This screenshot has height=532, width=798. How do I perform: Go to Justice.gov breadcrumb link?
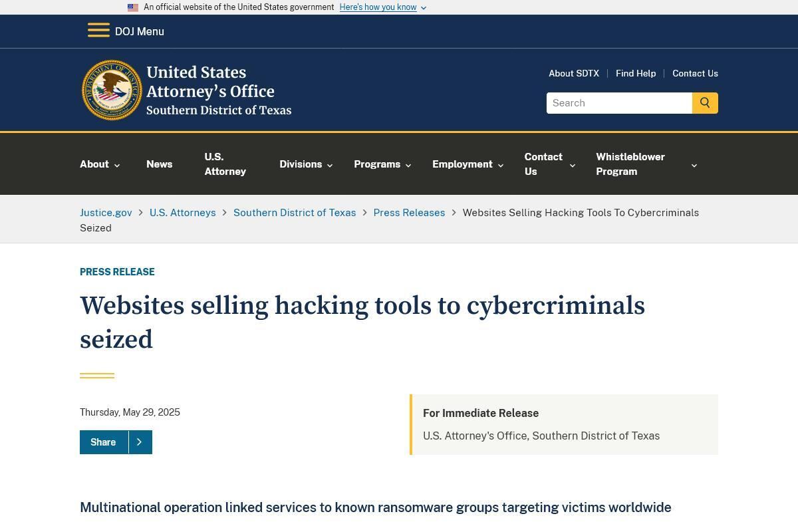tap(106, 213)
